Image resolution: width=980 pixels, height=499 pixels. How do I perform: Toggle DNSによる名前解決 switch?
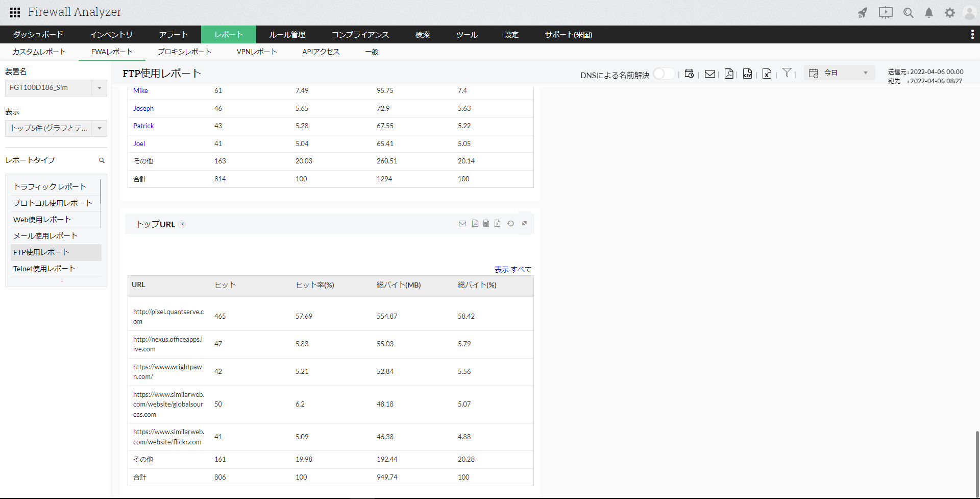coord(664,74)
